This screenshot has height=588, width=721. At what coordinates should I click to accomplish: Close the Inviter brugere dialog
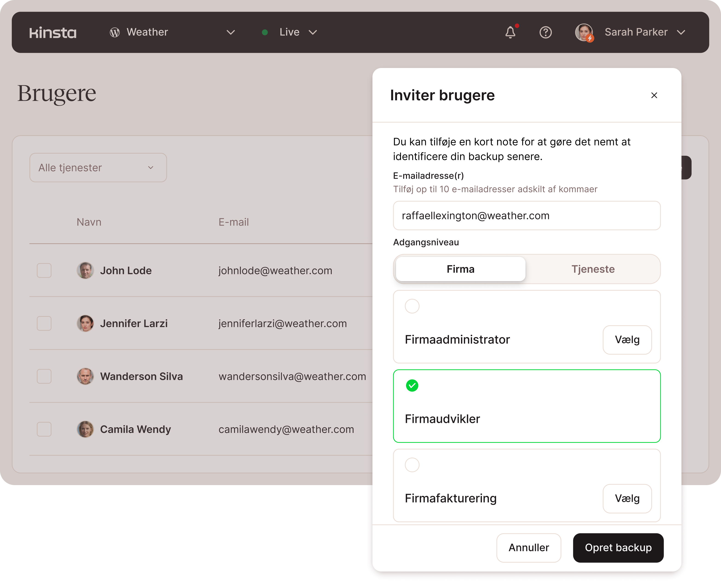coord(654,96)
